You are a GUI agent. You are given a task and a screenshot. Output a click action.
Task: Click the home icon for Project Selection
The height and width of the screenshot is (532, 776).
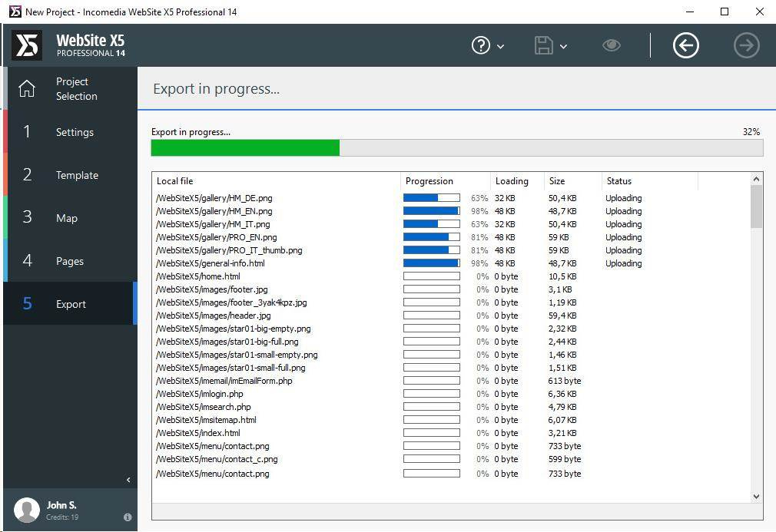pyautogui.click(x=27, y=89)
